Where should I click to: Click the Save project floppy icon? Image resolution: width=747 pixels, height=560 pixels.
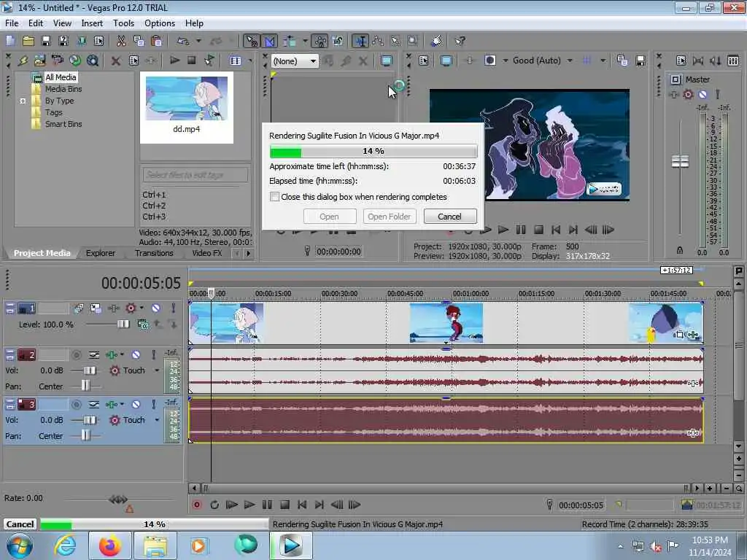pos(46,41)
